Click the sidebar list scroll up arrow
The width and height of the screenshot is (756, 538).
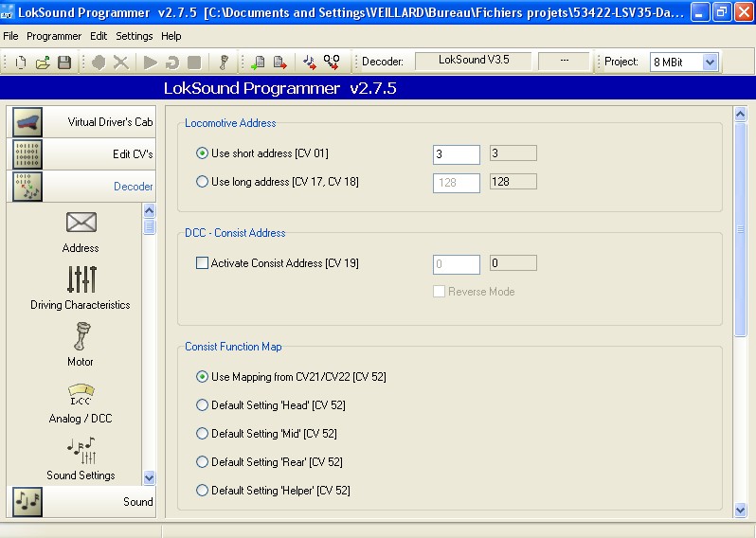150,210
